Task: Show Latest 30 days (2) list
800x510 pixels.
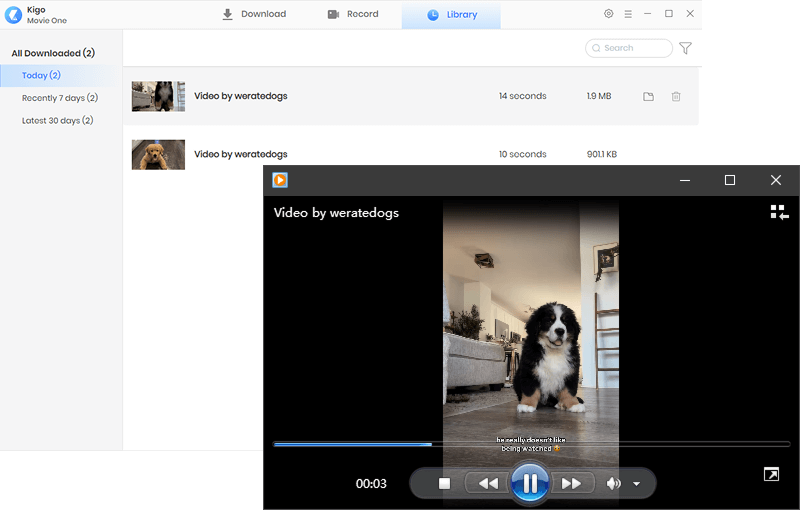Action: (x=58, y=120)
